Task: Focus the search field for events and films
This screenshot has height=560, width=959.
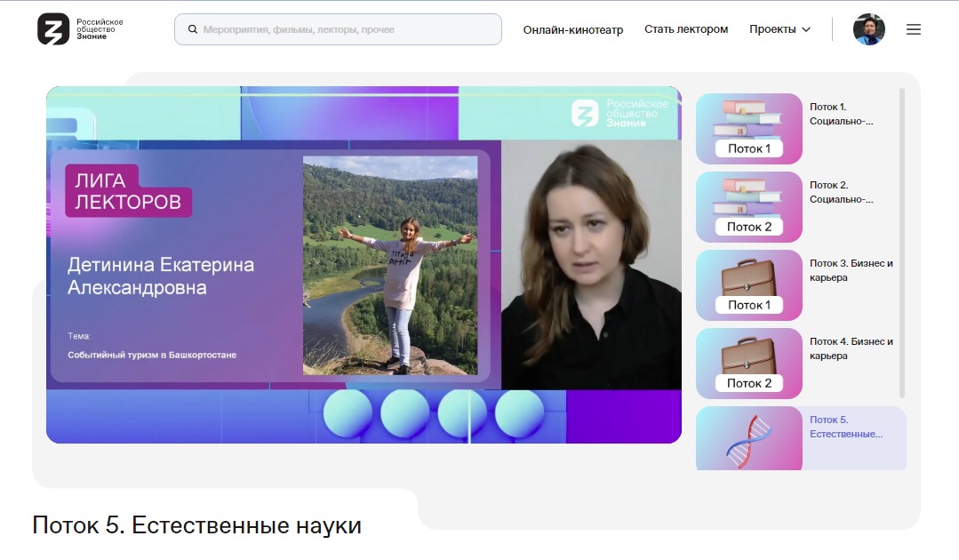Action: click(347, 29)
